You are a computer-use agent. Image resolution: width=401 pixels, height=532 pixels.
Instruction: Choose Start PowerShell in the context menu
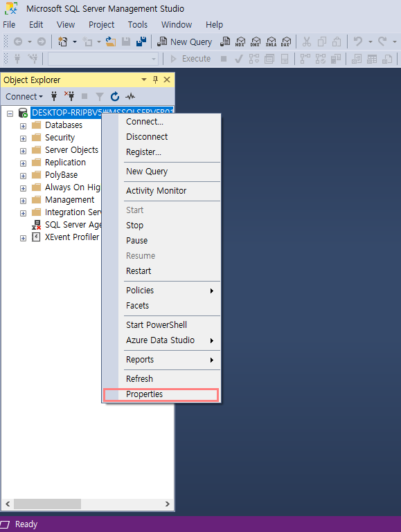[161, 325]
